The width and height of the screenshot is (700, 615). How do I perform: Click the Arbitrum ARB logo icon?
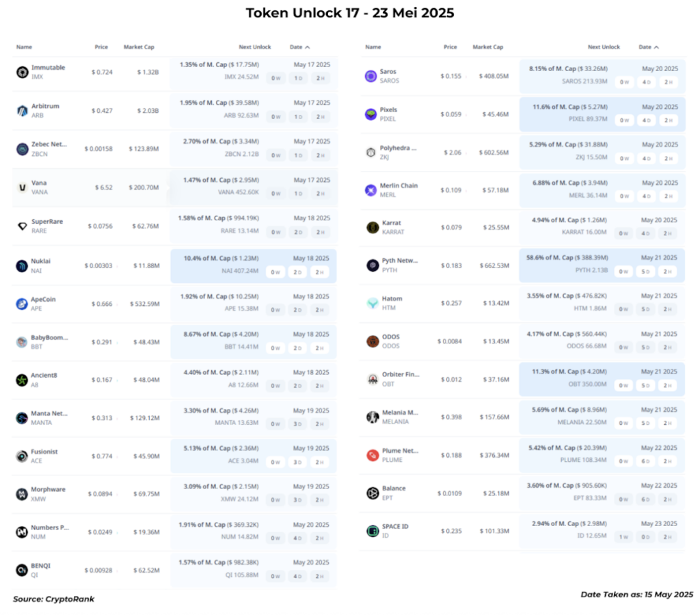(23, 110)
